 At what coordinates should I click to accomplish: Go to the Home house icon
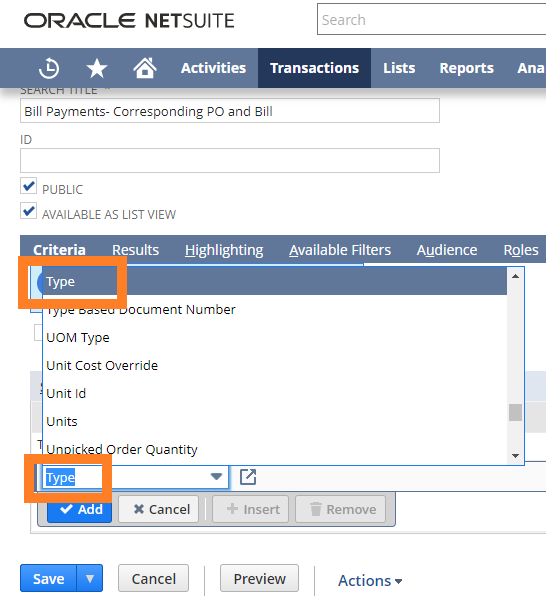145,68
